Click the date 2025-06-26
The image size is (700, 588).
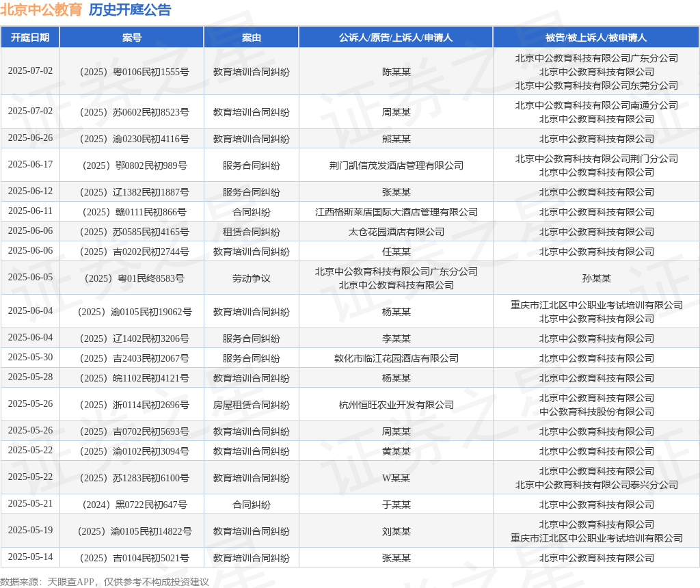pos(30,138)
